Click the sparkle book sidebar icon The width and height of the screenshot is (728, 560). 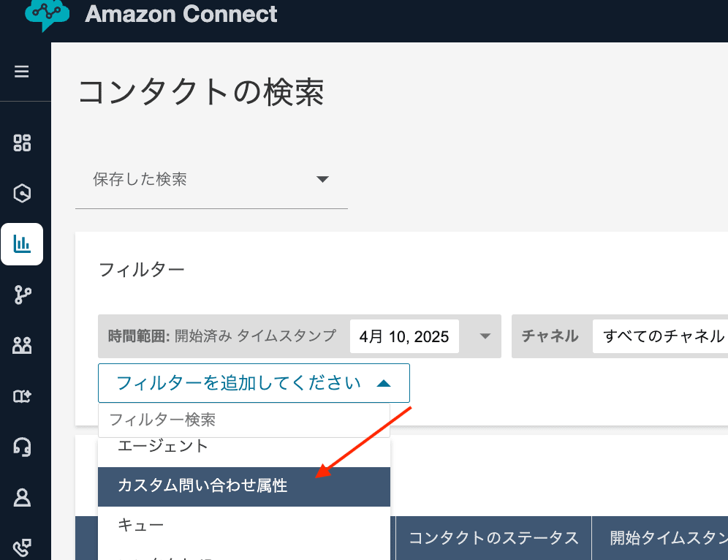point(22,396)
